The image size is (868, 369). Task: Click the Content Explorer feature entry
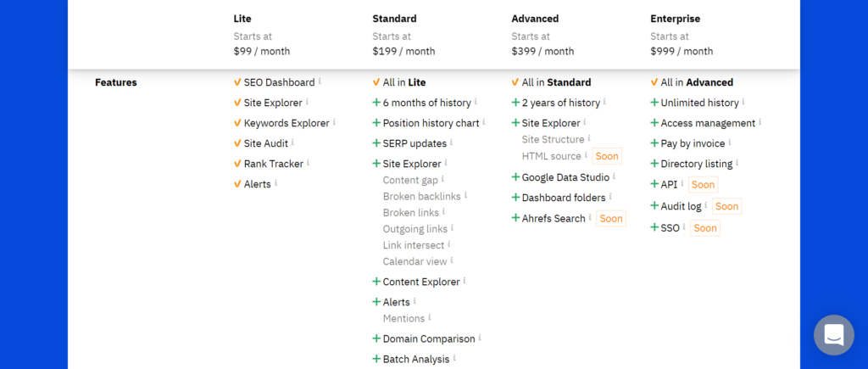pos(421,282)
